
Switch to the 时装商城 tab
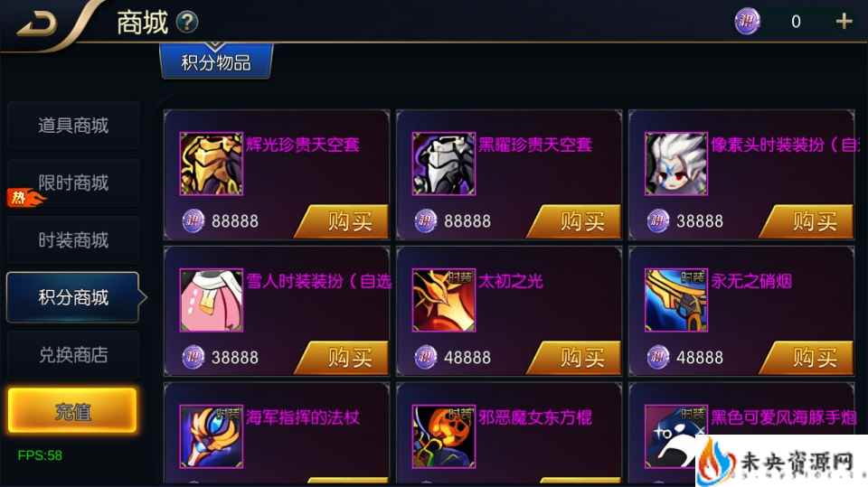(x=73, y=240)
